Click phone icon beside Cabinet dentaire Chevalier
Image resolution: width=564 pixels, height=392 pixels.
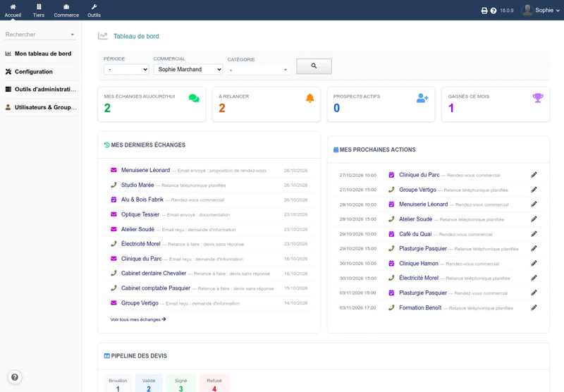click(114, 274)
